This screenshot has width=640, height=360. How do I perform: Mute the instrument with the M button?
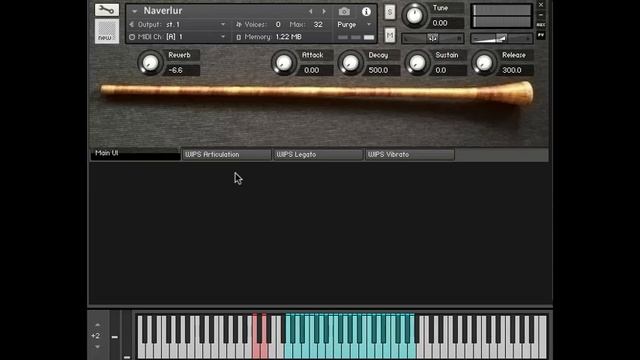[x=390, y=36]
